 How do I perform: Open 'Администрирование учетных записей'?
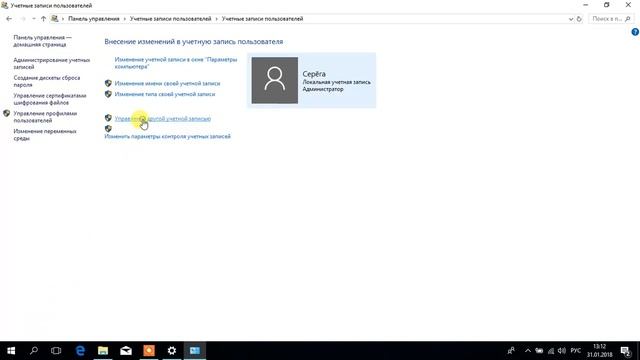[x=51, y=63]
